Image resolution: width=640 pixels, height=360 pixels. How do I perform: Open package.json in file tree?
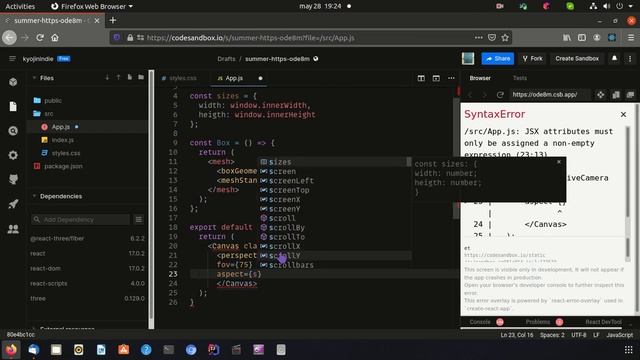click(x=63, y=166)
